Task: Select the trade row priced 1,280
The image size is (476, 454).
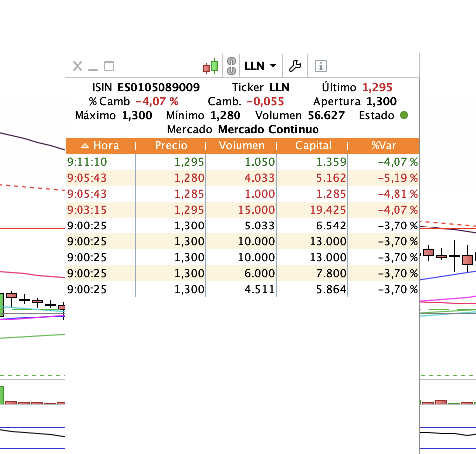Action: click(x=242, y=178)
